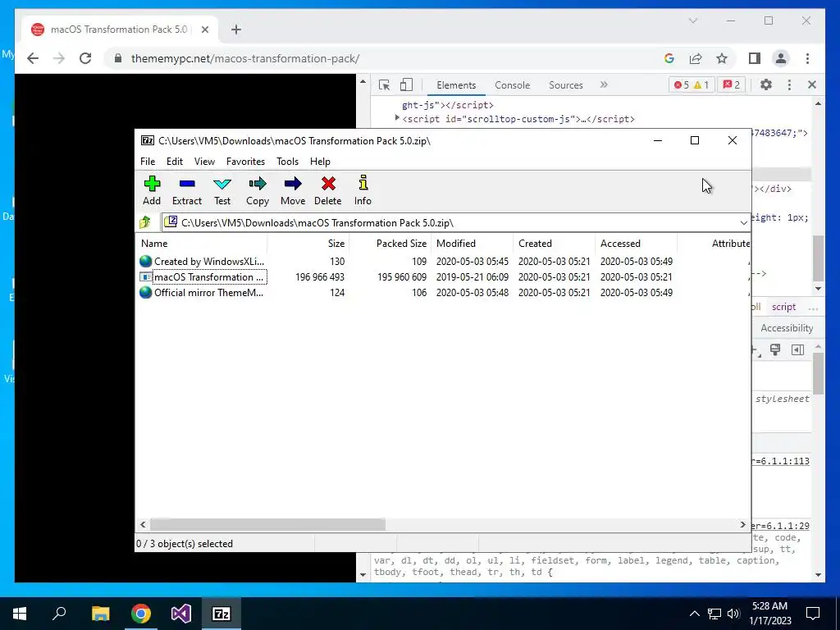Open the Tools menu in 7-Zip
840x630 pixels.
point(287,162)
